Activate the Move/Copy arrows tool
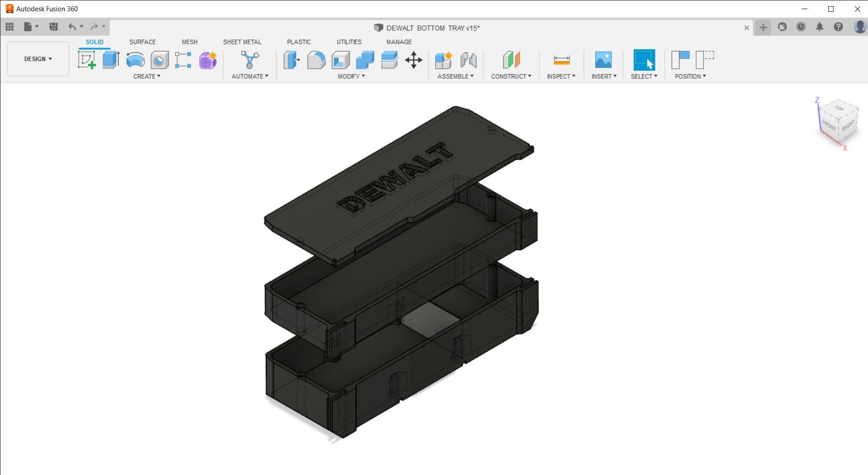The image size is (868, 475). pyautogui.click(x=413, y=60)
